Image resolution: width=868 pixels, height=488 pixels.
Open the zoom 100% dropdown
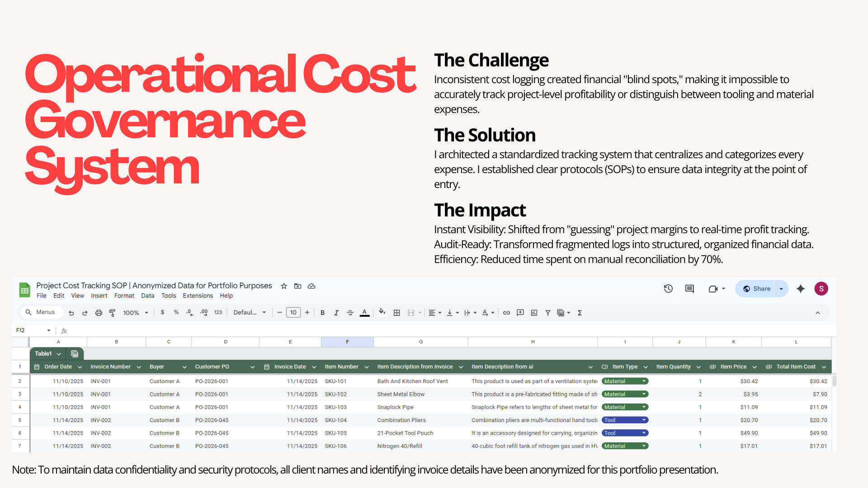[x=136, y=313]
